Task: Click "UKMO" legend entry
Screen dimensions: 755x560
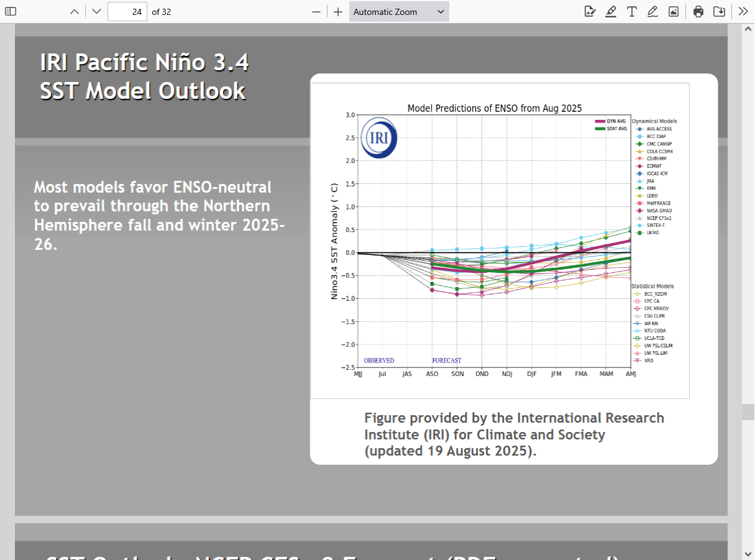Action: coord(648,233)
